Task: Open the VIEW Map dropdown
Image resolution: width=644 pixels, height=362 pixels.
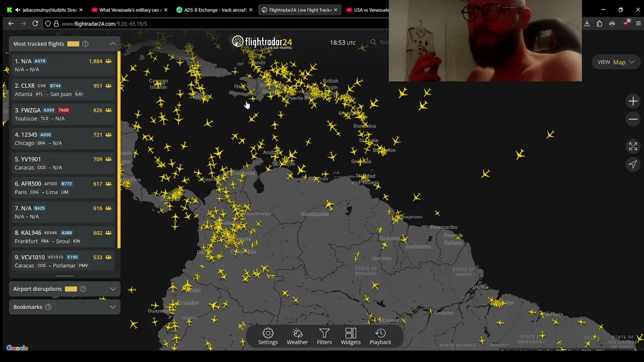Action: tap(616, 62)
